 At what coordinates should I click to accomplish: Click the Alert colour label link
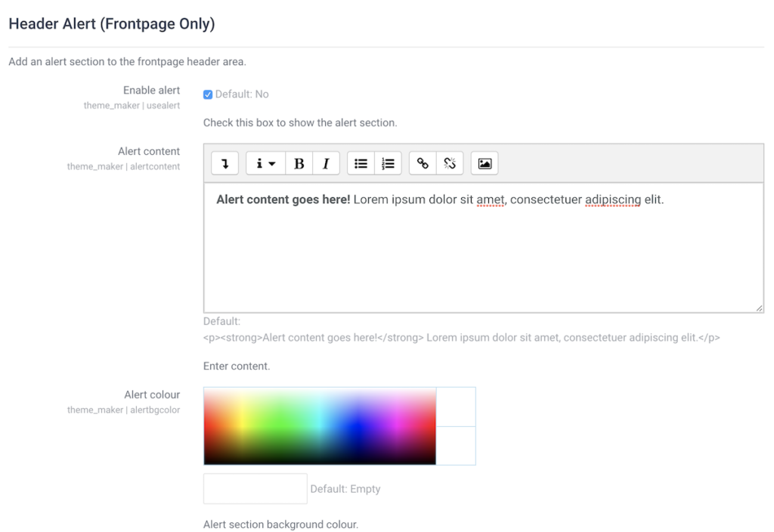point(153,394)
